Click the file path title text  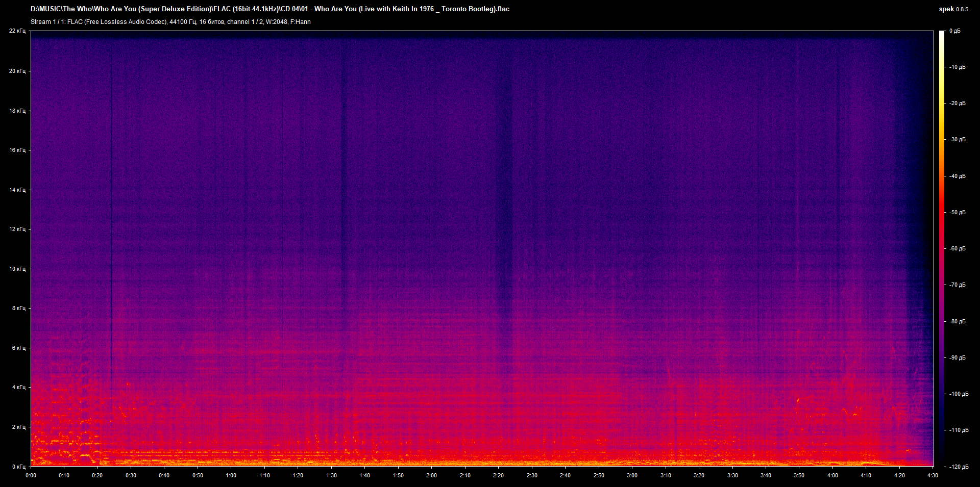[x=269, y=9]
